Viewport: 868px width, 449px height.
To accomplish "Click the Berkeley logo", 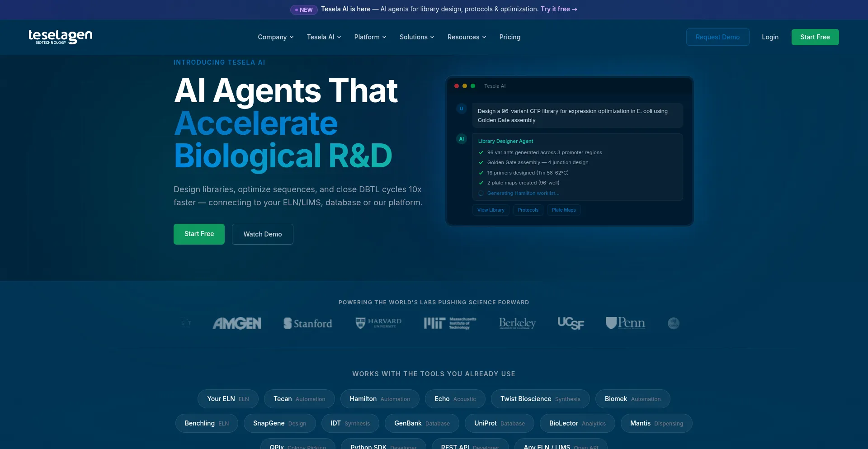I will point(517,323).
